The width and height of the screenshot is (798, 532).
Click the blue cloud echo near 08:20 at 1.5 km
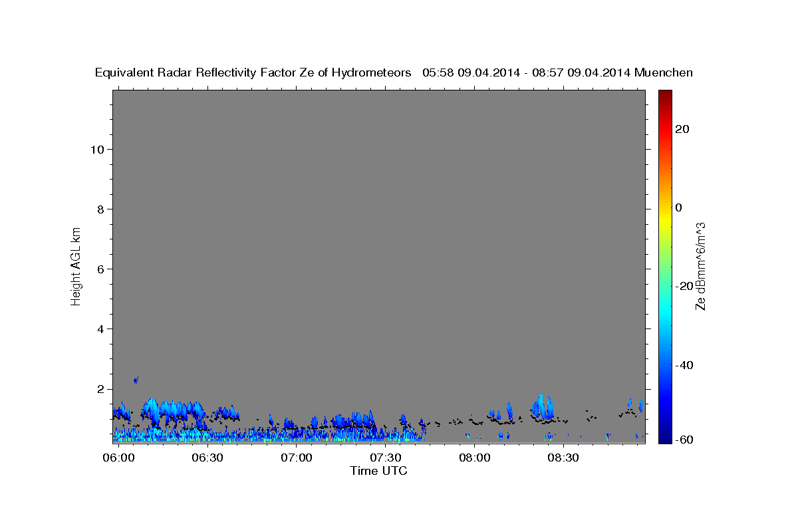[543, 405]
